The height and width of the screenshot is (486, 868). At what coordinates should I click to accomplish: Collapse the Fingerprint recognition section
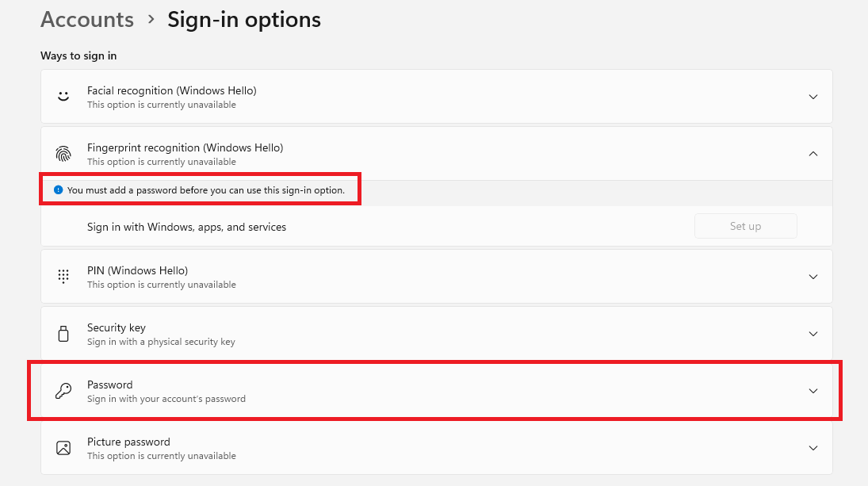click(x=813, y=153)
